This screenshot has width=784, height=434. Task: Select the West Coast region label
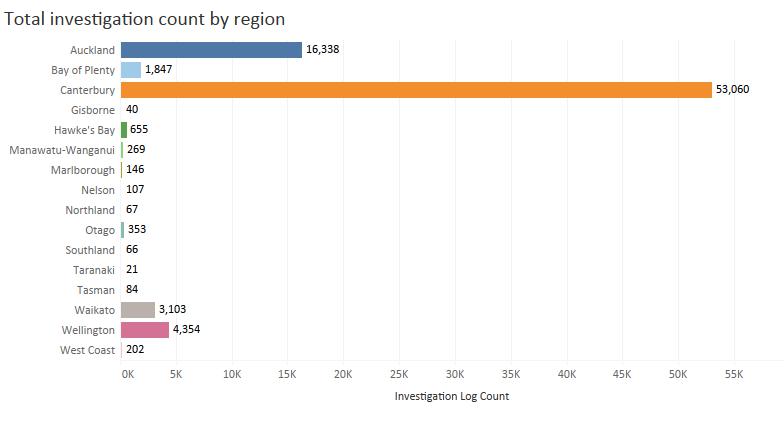click(88, 350)
